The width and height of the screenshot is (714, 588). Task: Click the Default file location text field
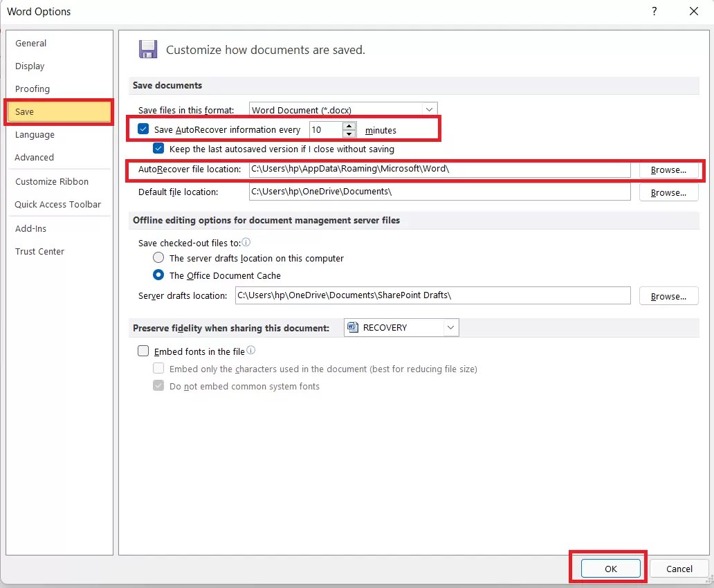pos(439,192)
